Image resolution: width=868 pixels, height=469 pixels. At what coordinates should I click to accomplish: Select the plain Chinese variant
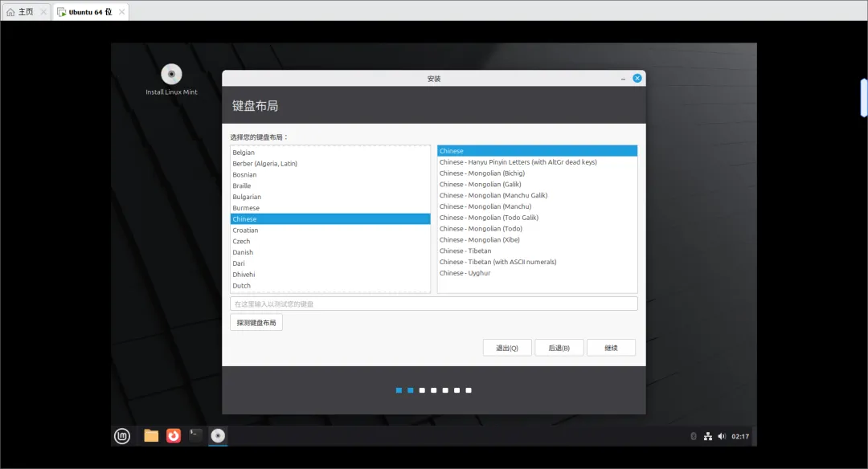[537, 151]
